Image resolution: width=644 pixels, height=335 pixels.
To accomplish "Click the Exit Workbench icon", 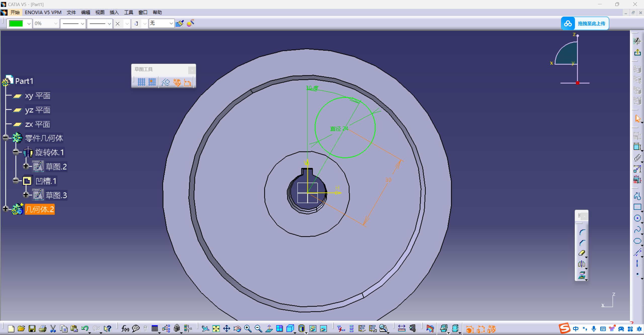I will pos(637,53).
